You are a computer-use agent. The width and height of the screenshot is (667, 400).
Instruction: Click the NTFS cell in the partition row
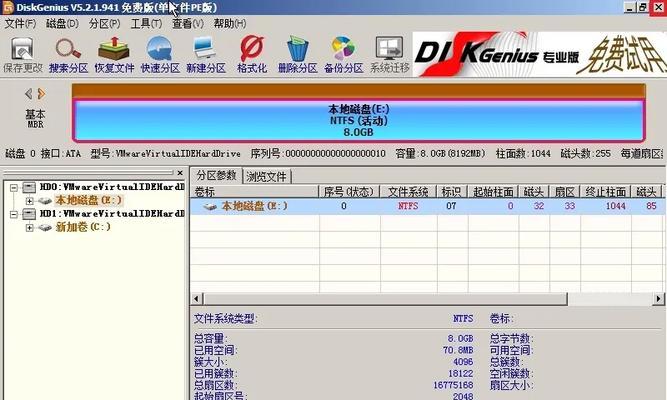(408, 206)
